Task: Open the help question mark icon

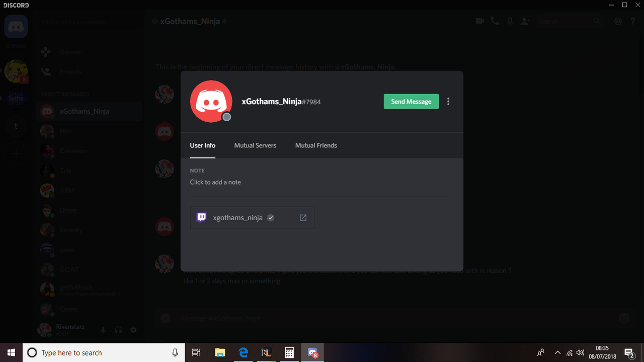Action: pyautogui.click(x=633, y=21)
